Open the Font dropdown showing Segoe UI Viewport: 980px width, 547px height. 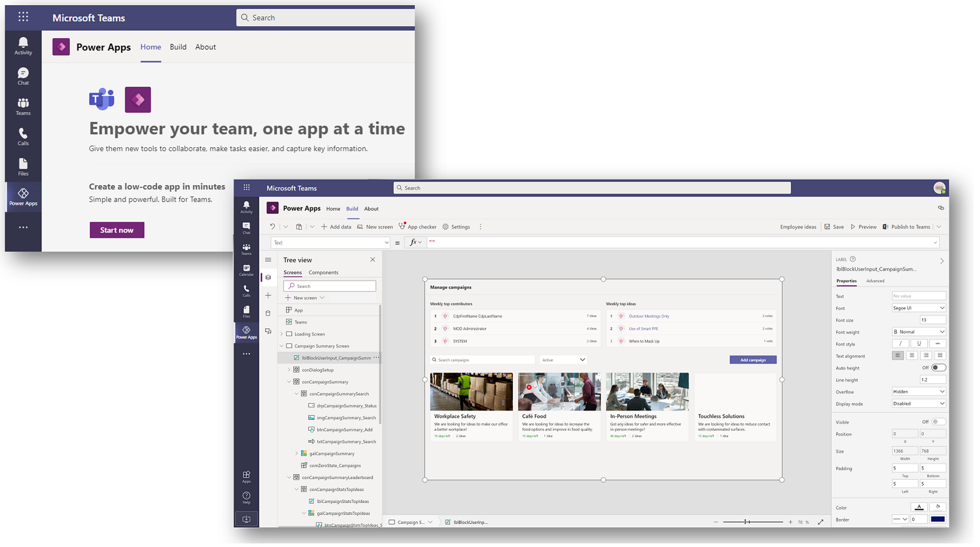coord(918,308)
